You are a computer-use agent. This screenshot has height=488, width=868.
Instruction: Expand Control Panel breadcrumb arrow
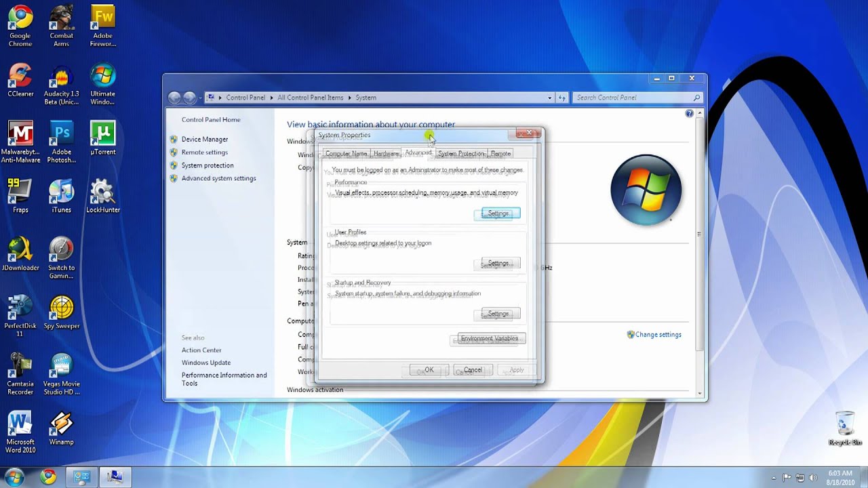(271, 98)
